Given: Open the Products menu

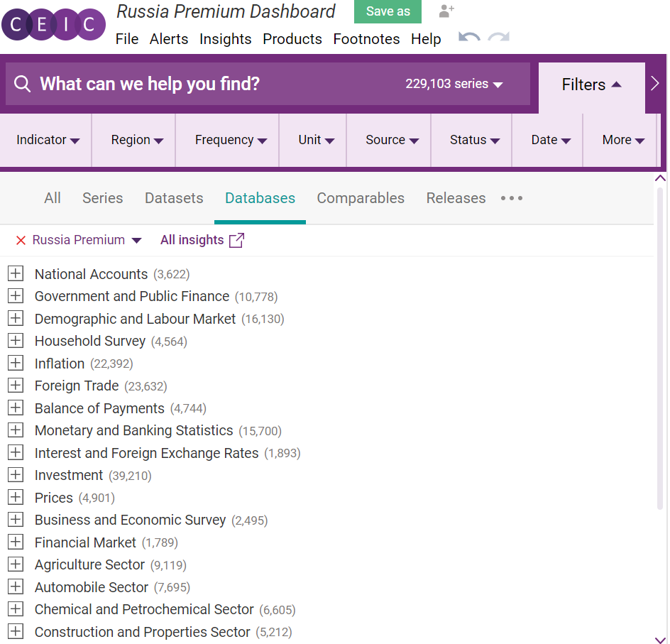Looking at the screenshot, I should [x=292, y=39].
